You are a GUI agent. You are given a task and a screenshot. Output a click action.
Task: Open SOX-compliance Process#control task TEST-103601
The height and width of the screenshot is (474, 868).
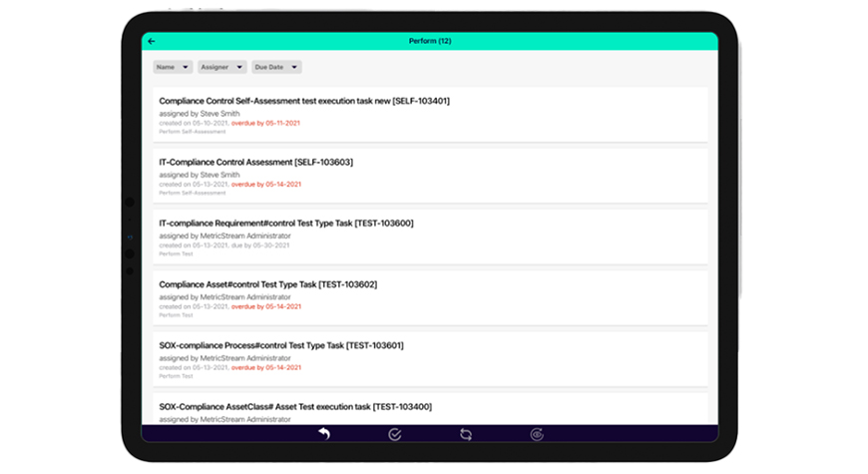click(430, 359)
